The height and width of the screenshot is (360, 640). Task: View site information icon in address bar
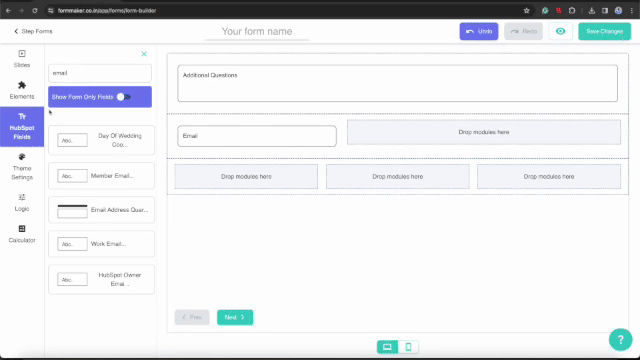(51, 11)
